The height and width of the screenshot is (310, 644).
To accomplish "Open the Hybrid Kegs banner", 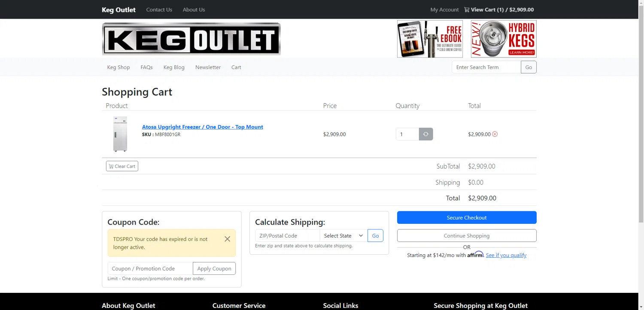I will [x=504, y=39].
